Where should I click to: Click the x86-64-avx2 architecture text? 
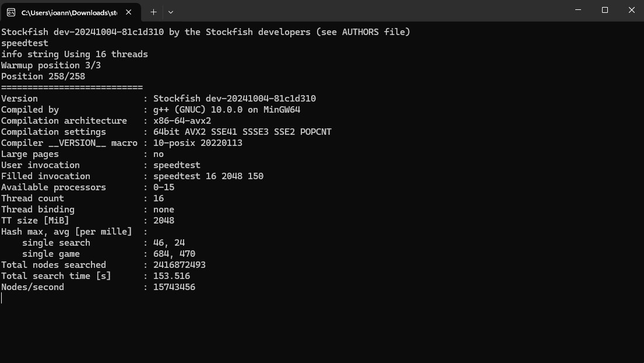pos(182,120)
